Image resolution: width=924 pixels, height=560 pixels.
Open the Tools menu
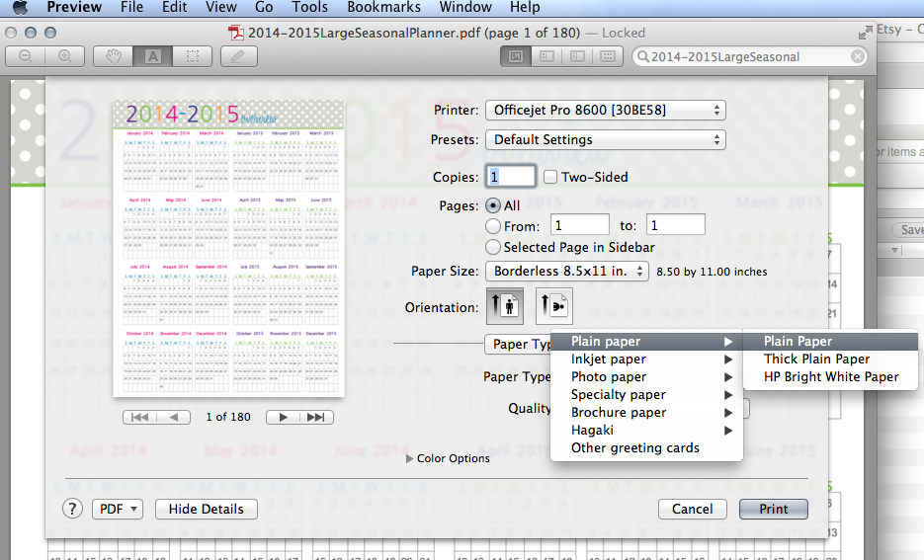pos(310,7)
